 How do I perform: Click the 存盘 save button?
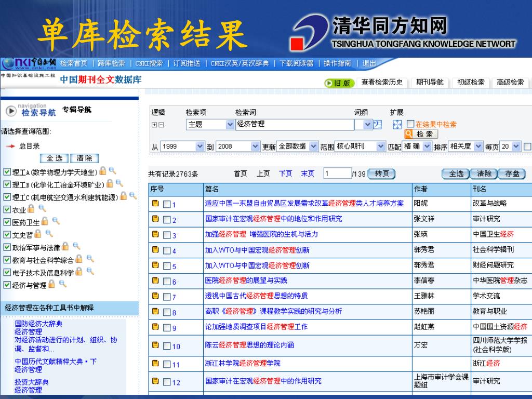(x=512, y=174)
